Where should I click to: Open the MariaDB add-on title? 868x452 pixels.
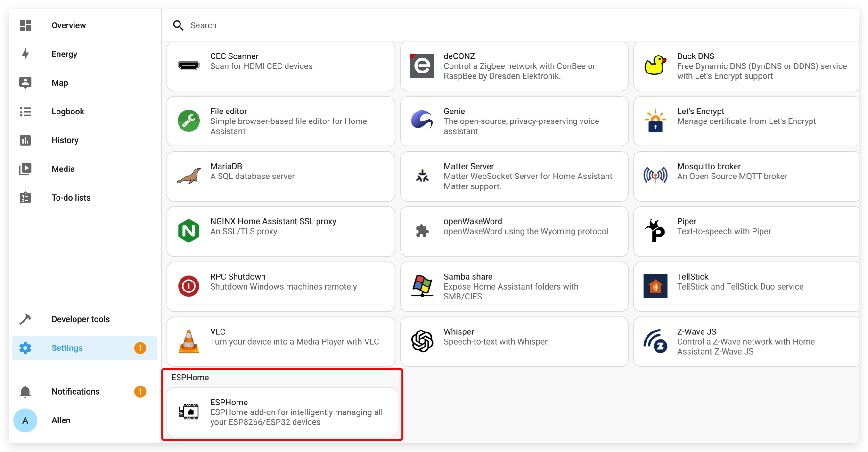(226, 166)
